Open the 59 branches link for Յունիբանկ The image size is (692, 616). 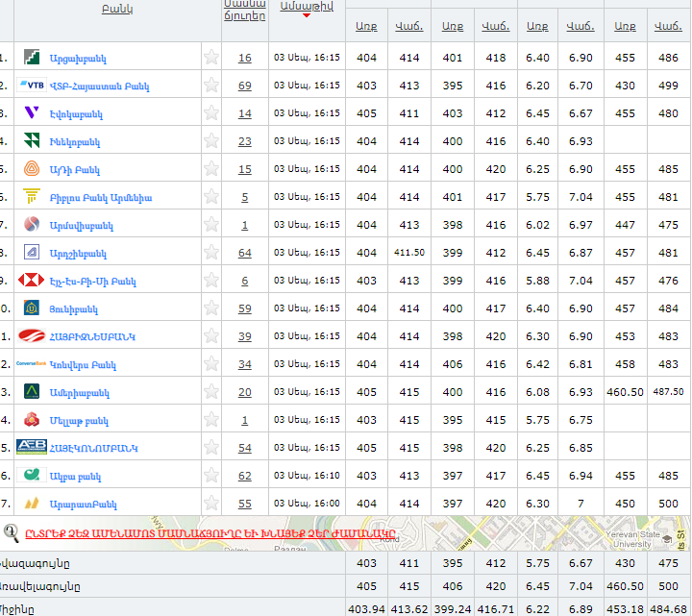[245, 308]
